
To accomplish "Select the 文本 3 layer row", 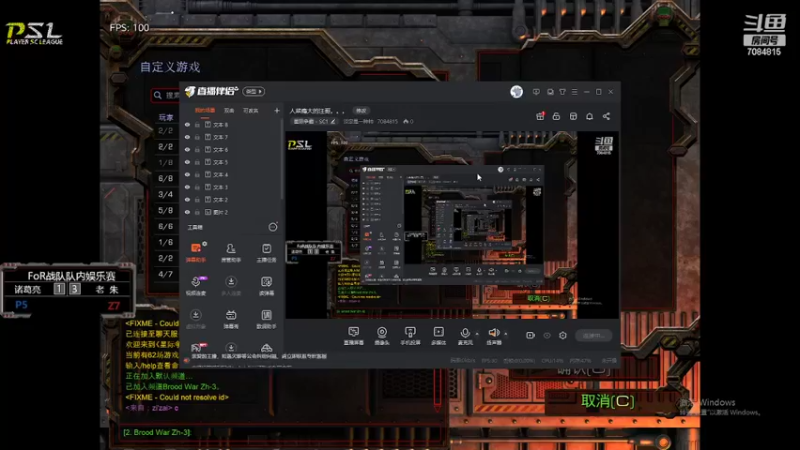I will 231,187.
